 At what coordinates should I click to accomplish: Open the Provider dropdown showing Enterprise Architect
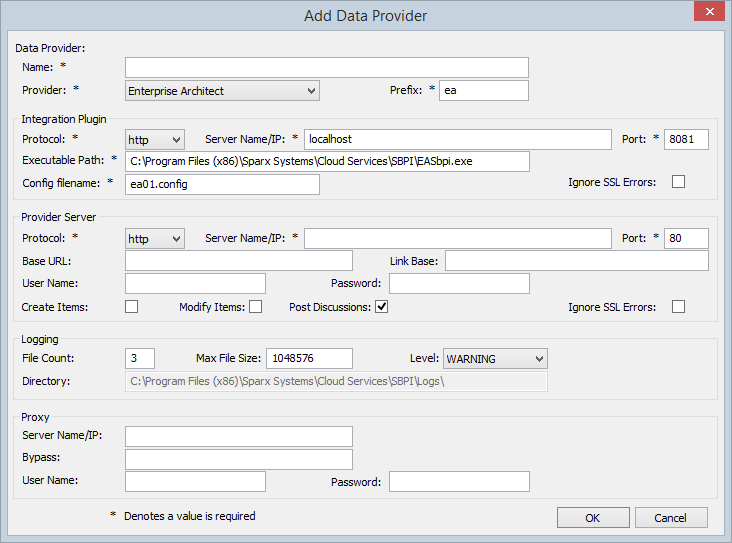pos(222,91)
